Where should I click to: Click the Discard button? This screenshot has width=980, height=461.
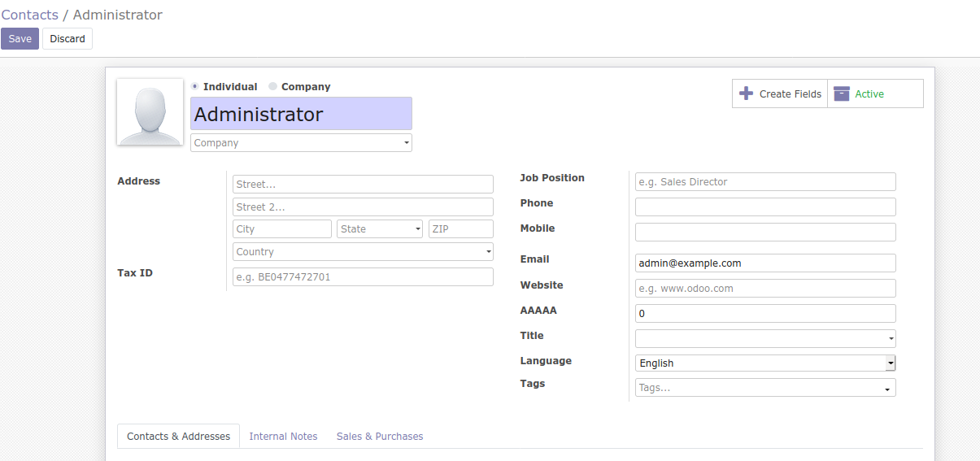68,39
